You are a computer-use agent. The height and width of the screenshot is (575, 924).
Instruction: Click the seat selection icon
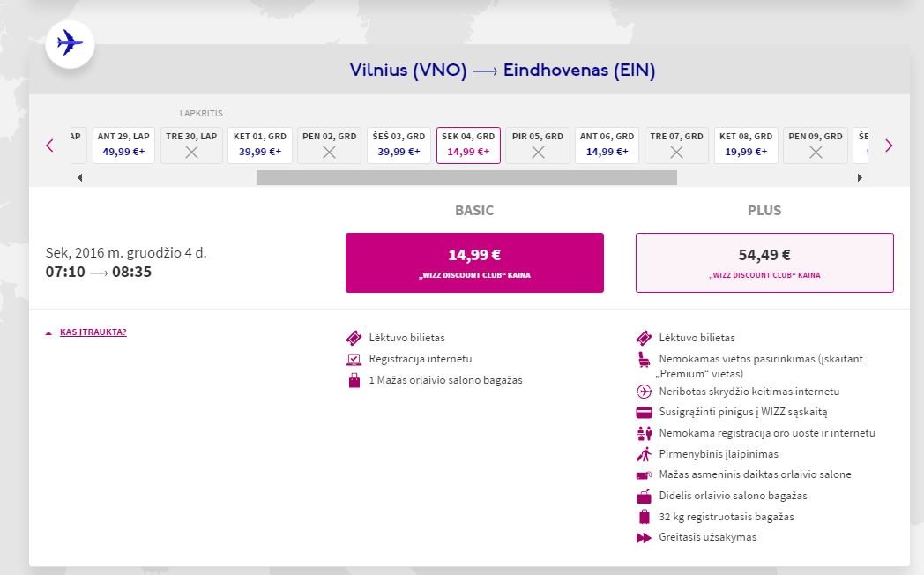click(x=645, y=360)
